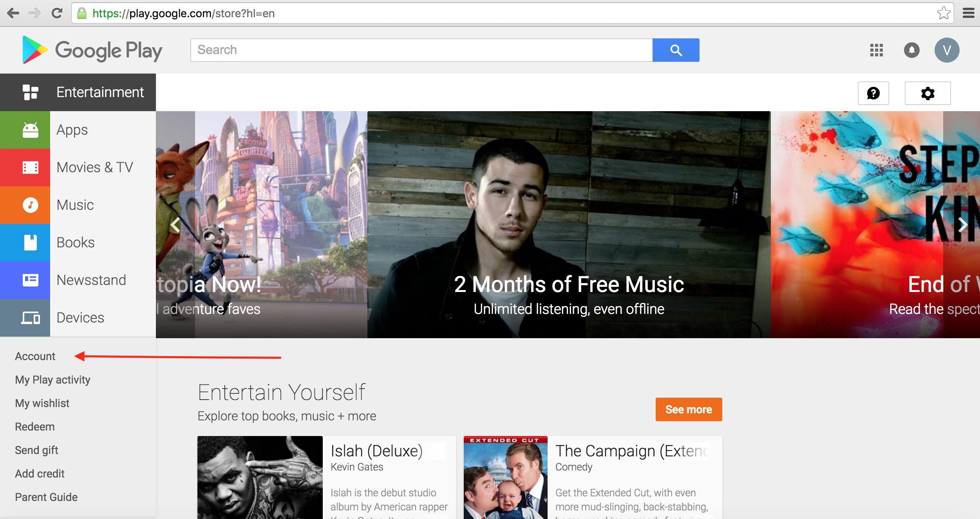
Task: Click The Campaign (Extended Cut) title
Action: 632,451
